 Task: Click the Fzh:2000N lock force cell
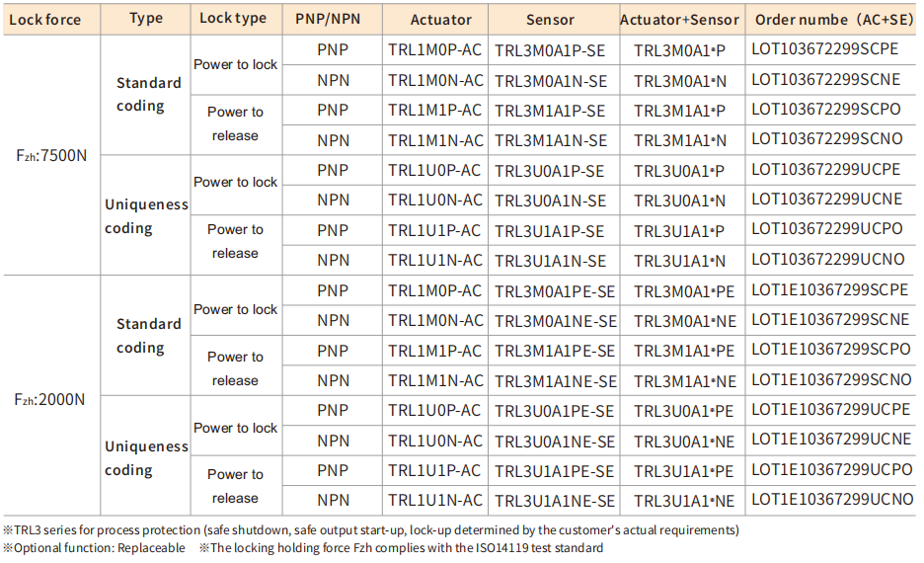(x=50, y=398)
